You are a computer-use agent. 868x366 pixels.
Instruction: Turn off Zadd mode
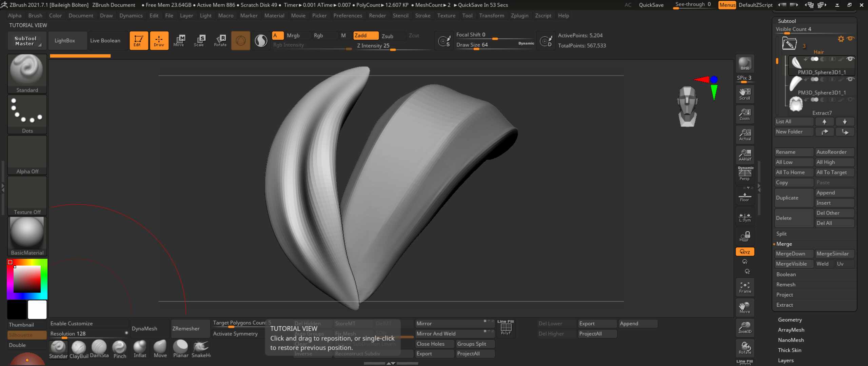click(x=366, y=36)
